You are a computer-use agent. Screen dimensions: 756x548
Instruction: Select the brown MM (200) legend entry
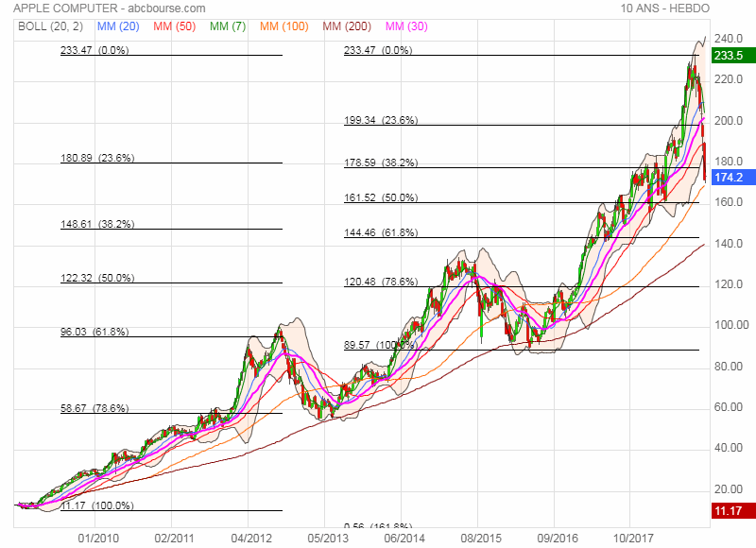click(x=347, y=26)
